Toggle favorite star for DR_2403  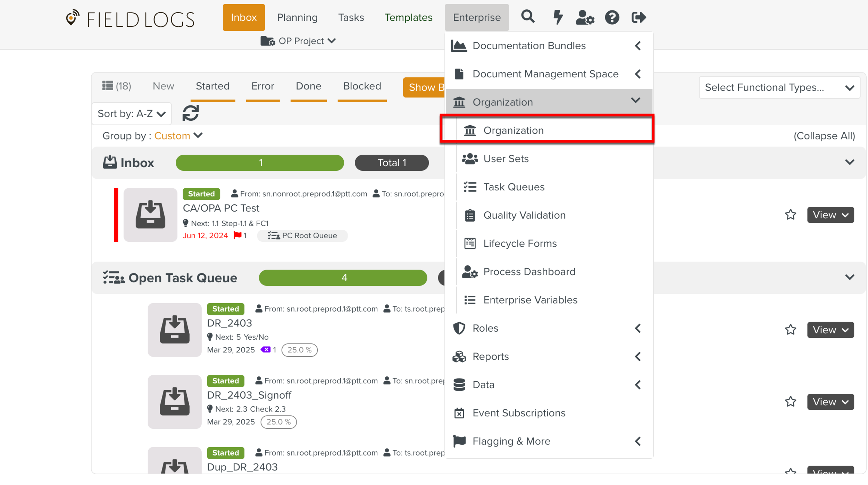pyautogui.click(x=790, y=330)
